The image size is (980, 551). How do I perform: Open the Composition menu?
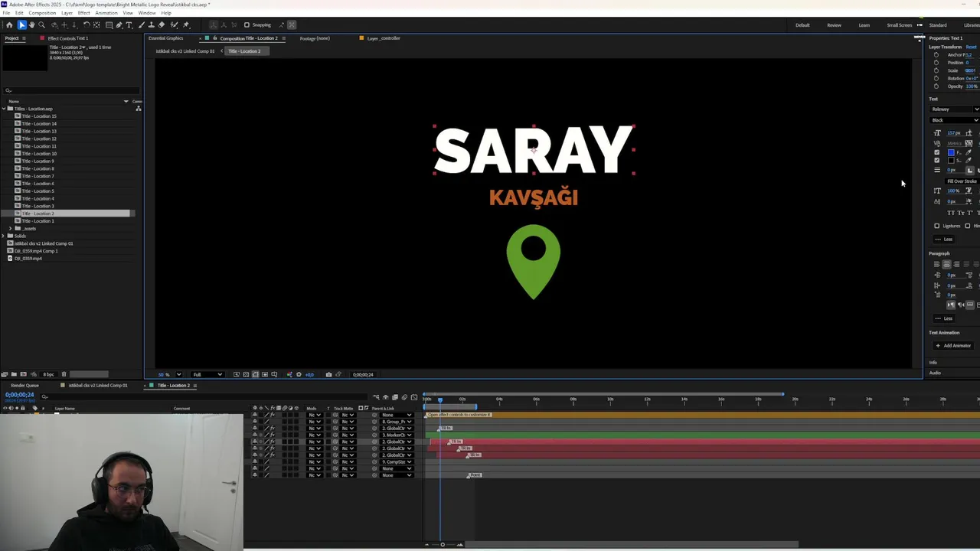point(42,13)
